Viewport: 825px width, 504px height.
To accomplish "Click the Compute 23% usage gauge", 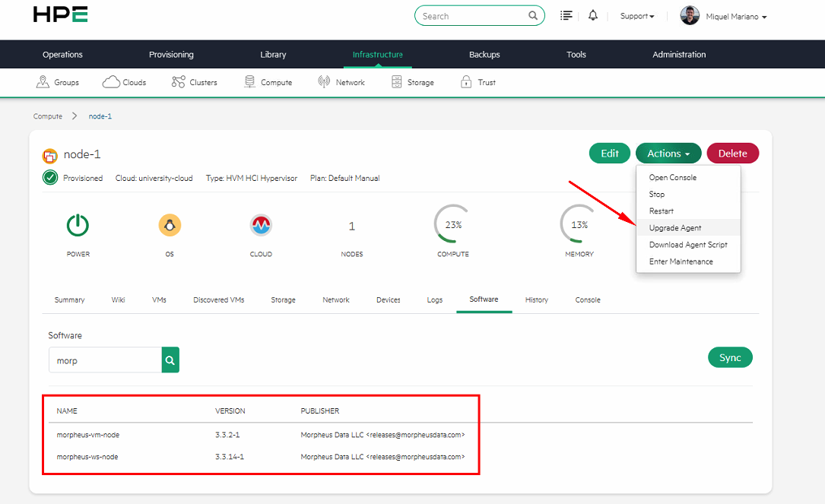I will (453, 226).
